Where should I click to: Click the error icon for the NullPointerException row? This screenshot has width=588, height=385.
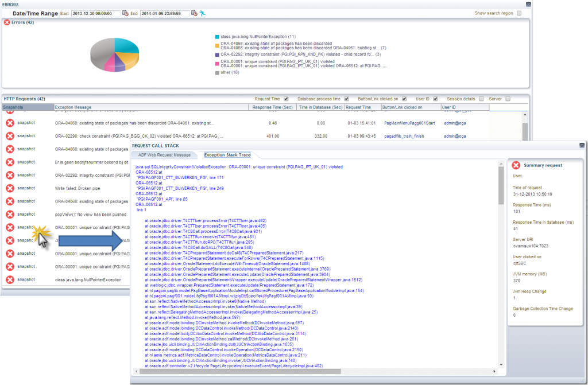[10, 279]
